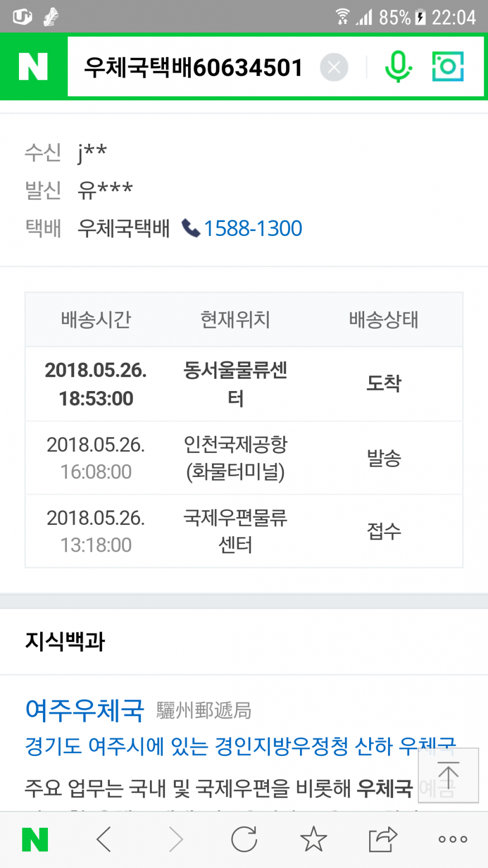The width and height of the screenshot is (488, 868).
Task: Open the more options menu
Action: [x=452, y=839]
